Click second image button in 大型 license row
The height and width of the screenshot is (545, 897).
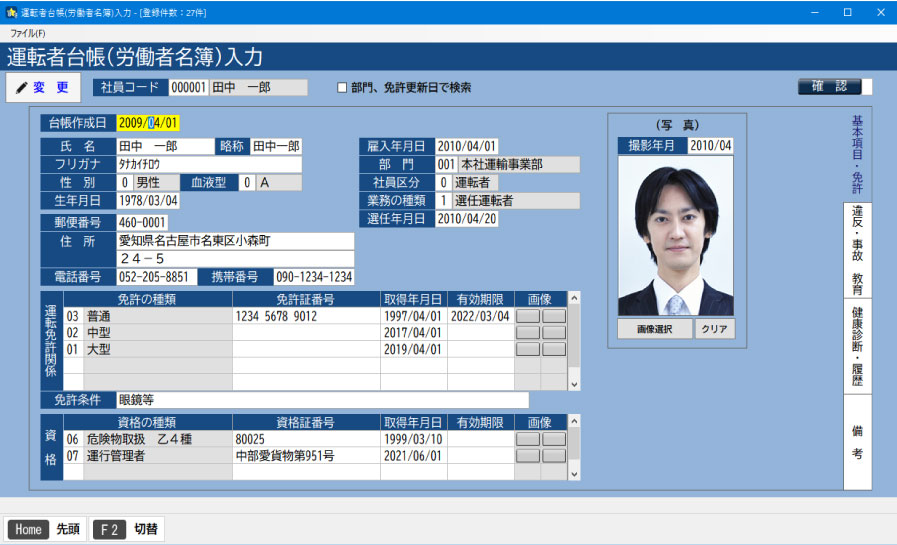[x=553, y=349]
